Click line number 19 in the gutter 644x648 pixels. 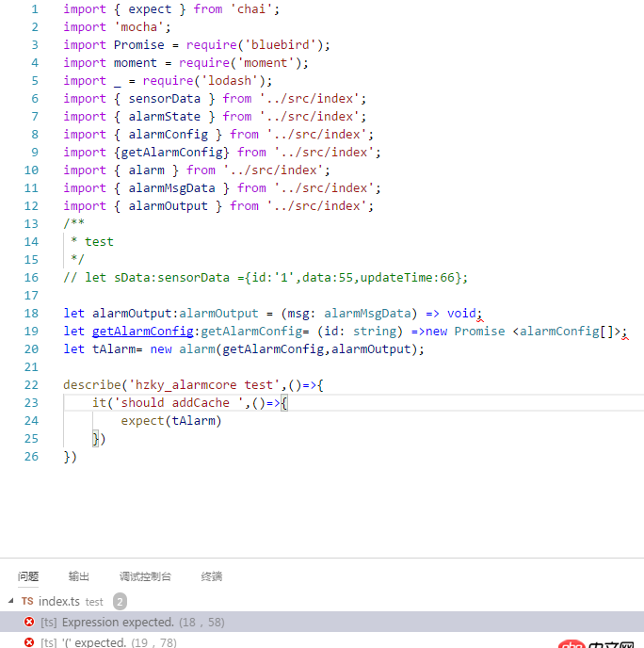pos(31,331)
